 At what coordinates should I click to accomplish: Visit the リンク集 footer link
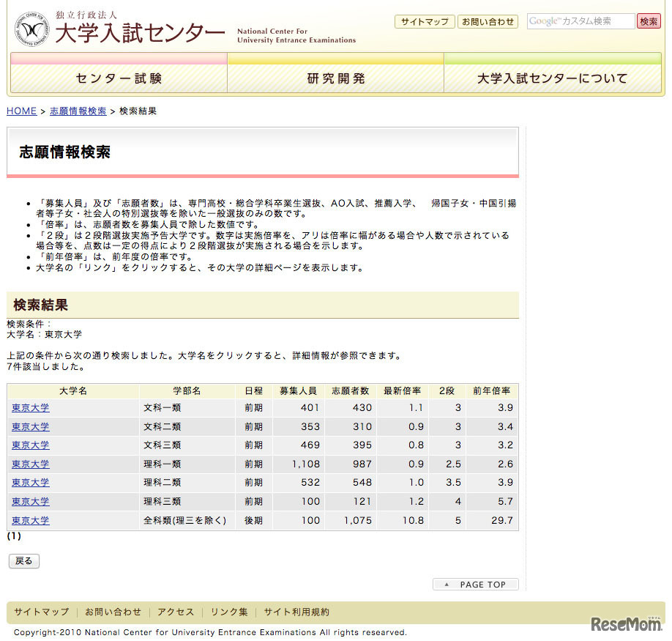[x=229, y=612]
